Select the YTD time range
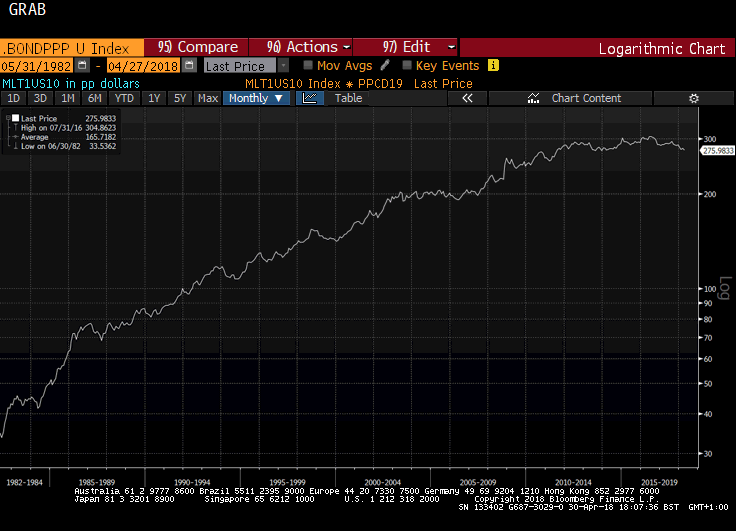This screenshot has height=531, width=736. pyautogui.click(x=124, y=98)
